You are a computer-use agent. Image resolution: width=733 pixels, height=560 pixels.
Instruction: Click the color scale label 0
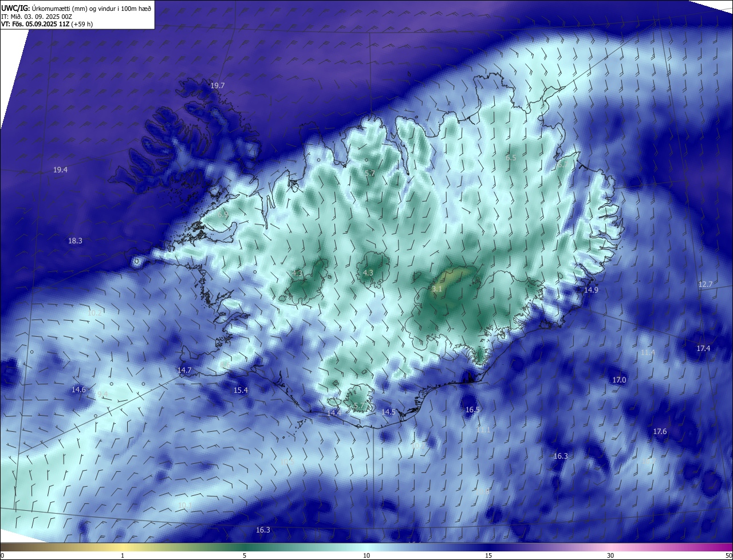[2, 555]
